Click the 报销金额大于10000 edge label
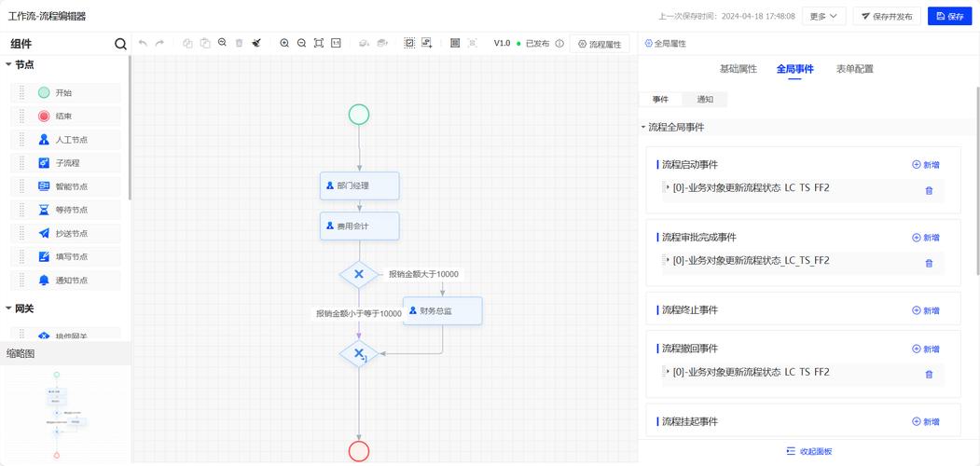 click(x=425, y=274)
